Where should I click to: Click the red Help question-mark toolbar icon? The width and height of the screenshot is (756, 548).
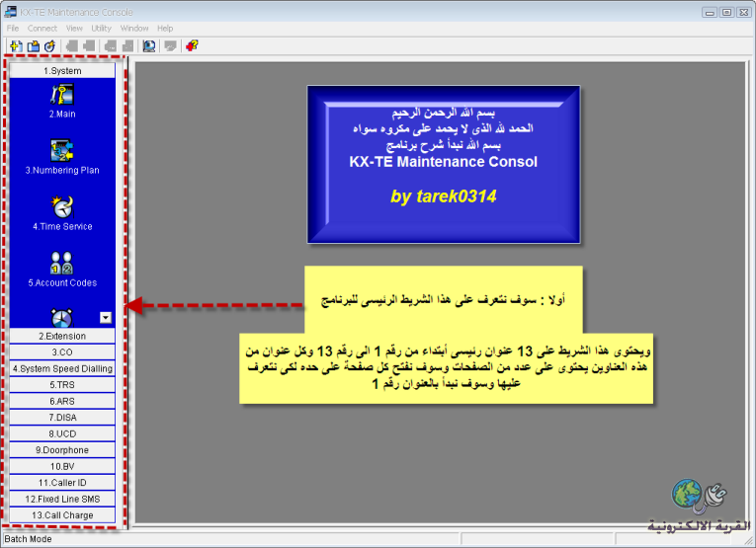pos(192,46)
